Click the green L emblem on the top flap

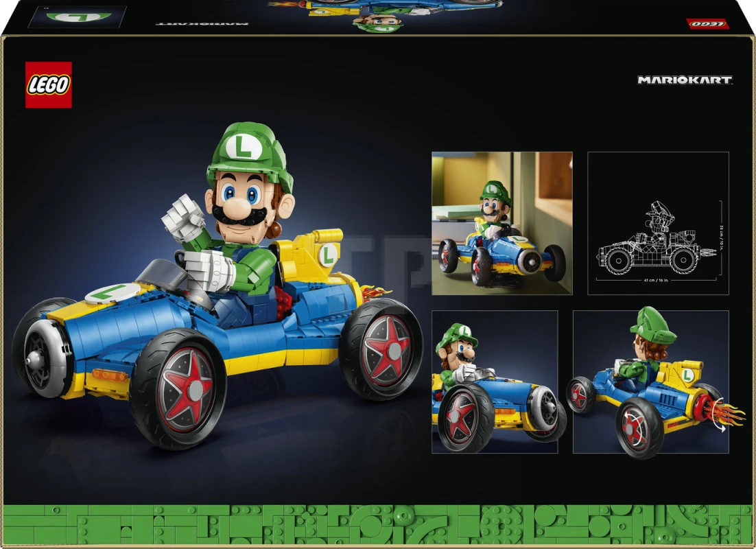point(79,17)
